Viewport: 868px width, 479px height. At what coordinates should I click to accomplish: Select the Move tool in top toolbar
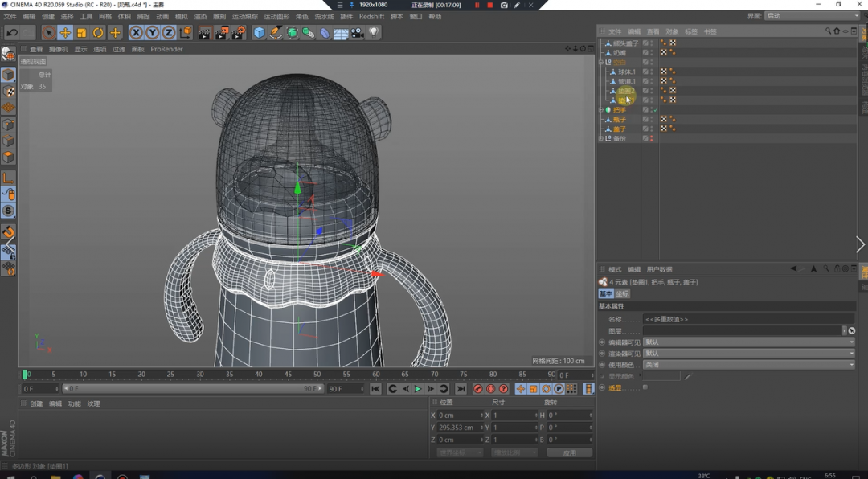coord(65,33)
